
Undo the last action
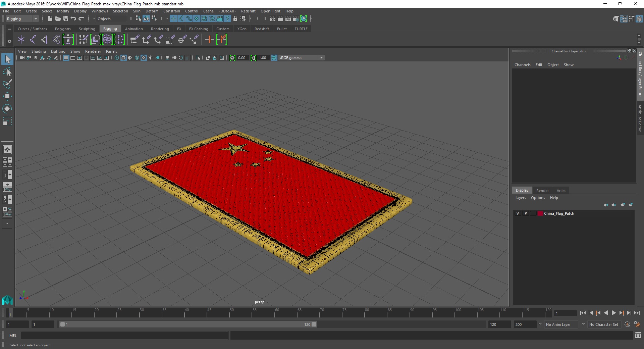73,19
